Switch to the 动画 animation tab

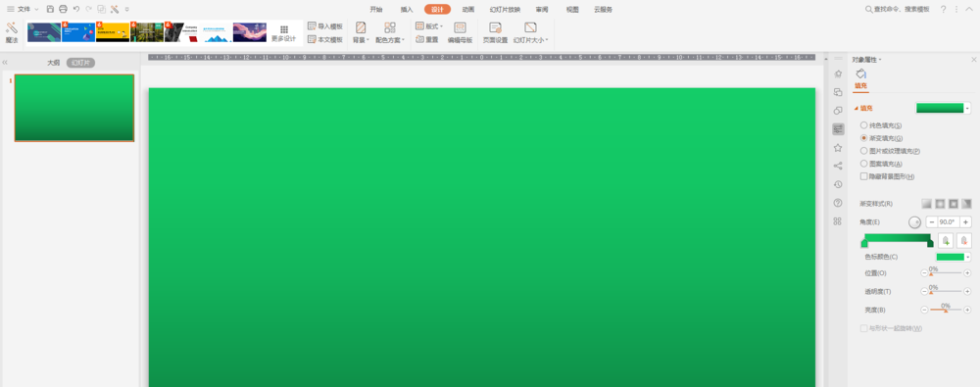click(468, 10)
